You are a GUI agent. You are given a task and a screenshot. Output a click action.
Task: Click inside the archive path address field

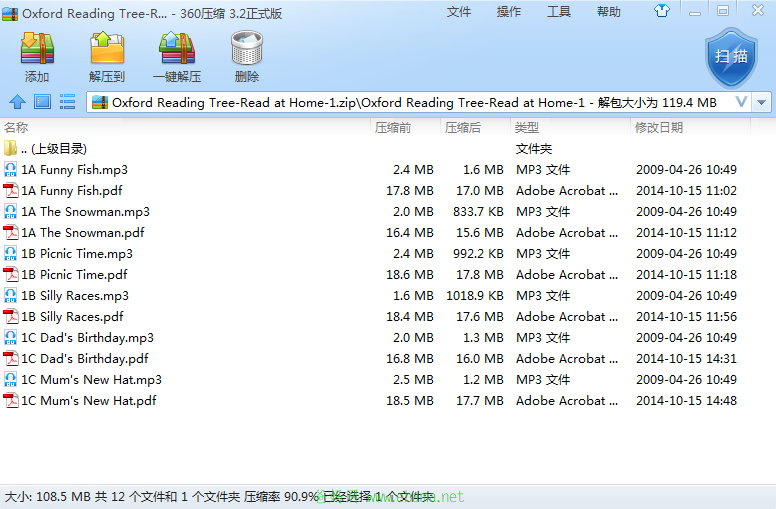414,102
